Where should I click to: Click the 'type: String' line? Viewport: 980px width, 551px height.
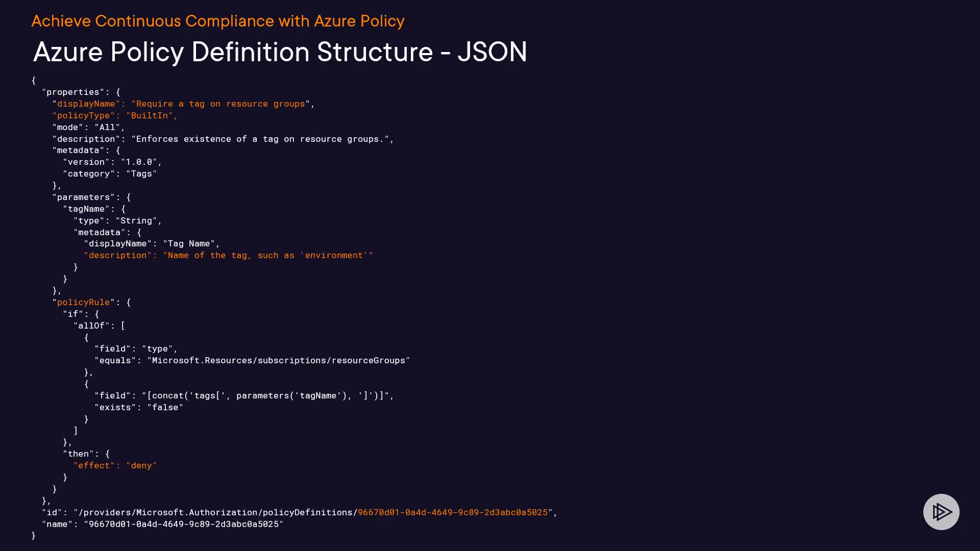pyautogui.click(x=117, y=220)
